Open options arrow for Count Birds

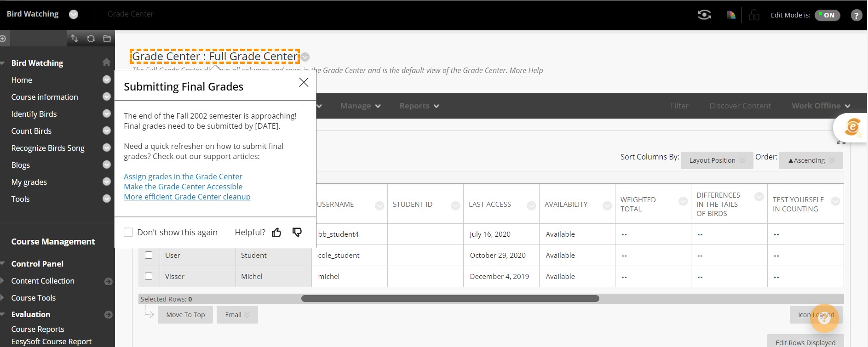click(x=107, y=131)
